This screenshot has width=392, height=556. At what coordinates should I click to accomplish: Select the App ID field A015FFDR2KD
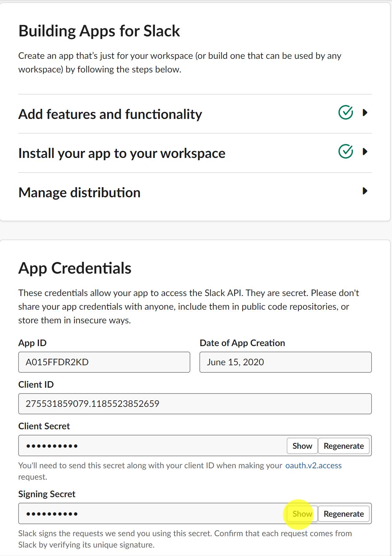(x=104, y=362)
